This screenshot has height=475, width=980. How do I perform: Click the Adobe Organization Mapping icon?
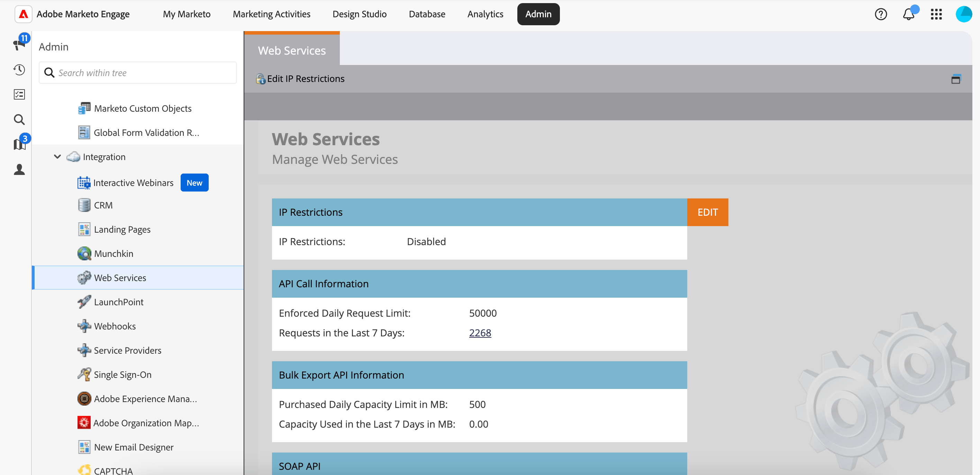pyautogui.click(x=84, y=422)
